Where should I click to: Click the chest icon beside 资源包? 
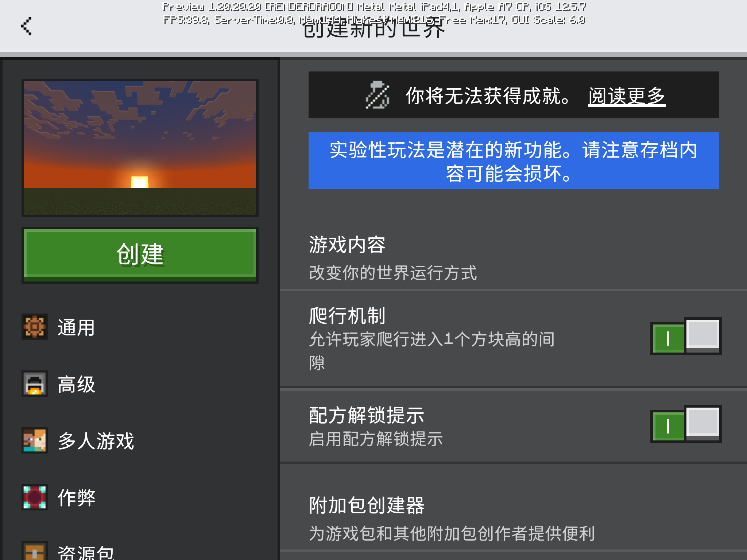coord(35,551)
